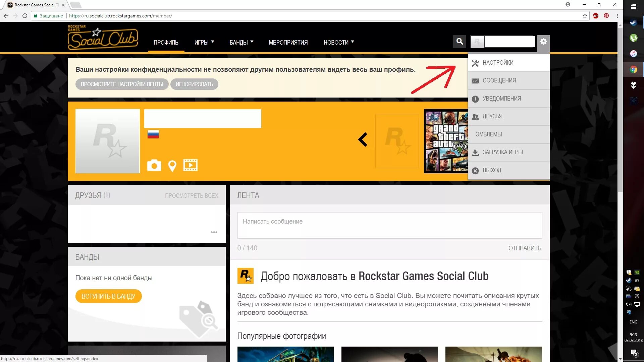Open the Grand Theft Auto V cover
The height and width of the screenshot is (362, 644).
446,141
